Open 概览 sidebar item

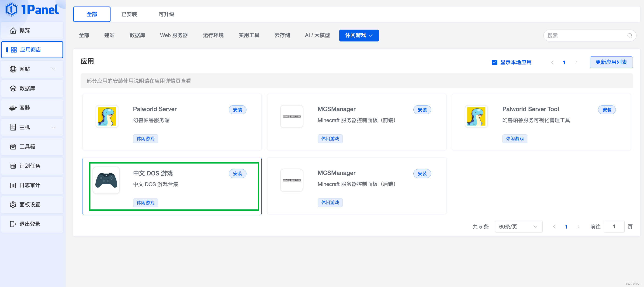click(32, 31)
